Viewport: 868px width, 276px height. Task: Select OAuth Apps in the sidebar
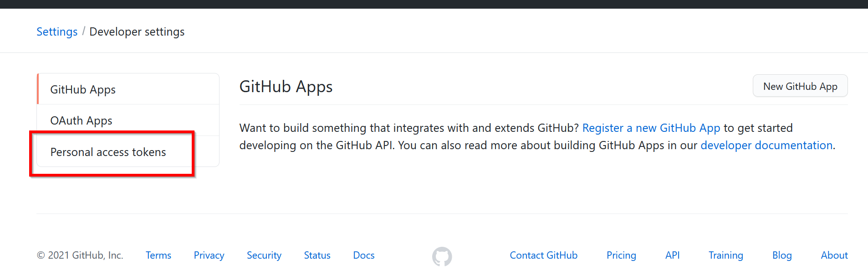click(128, 120)
